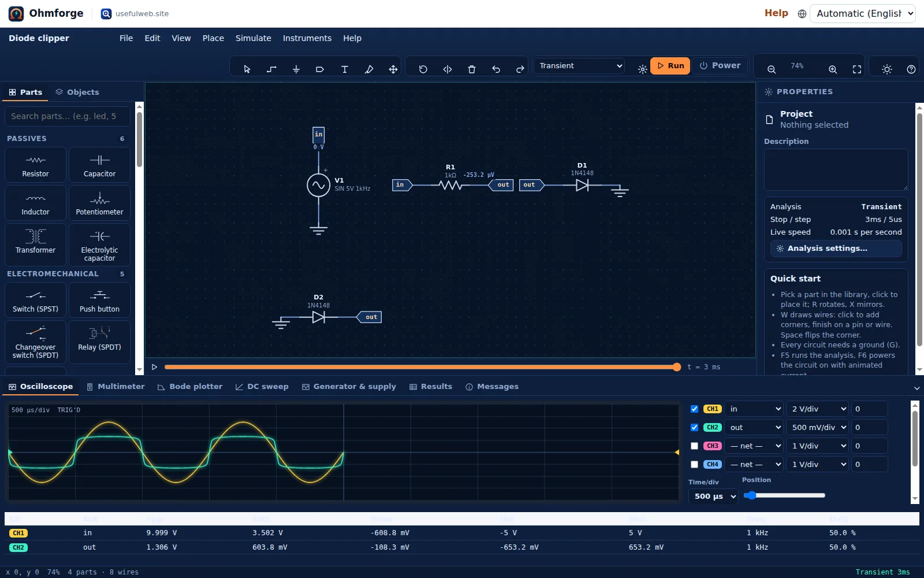Select the probe tool icon

coord(368,69)
